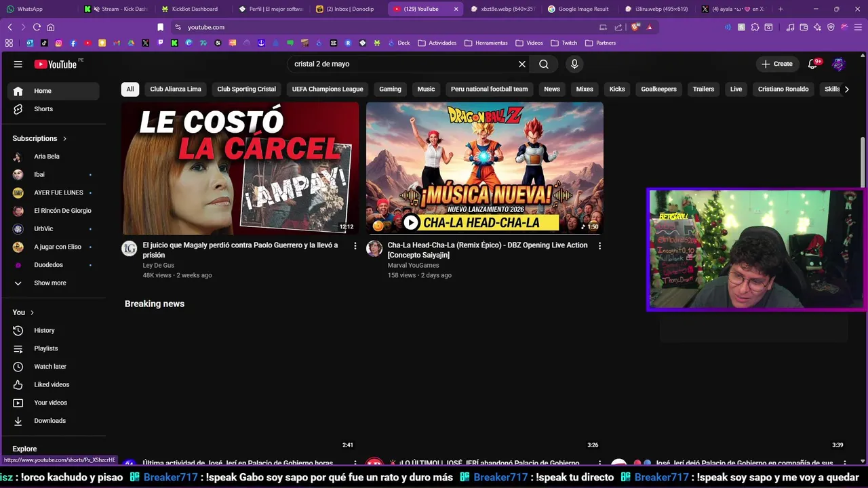Open Liked videos
This screenshot has height=488, width=868.
(54, 384)
